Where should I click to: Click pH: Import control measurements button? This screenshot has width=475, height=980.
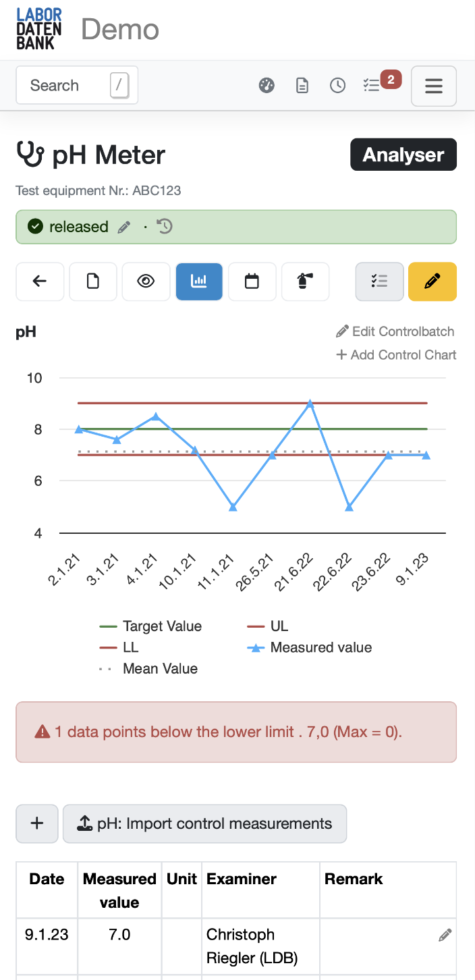click(204, 823)
